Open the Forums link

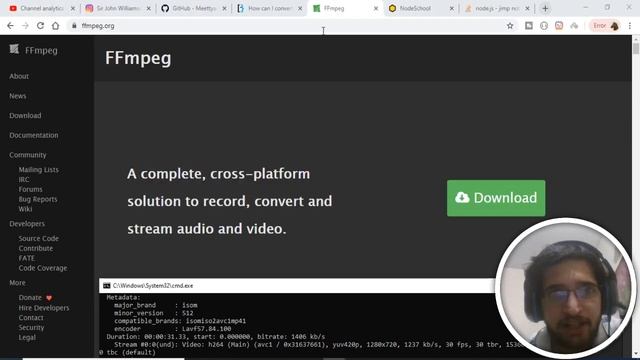pos(30,189)
